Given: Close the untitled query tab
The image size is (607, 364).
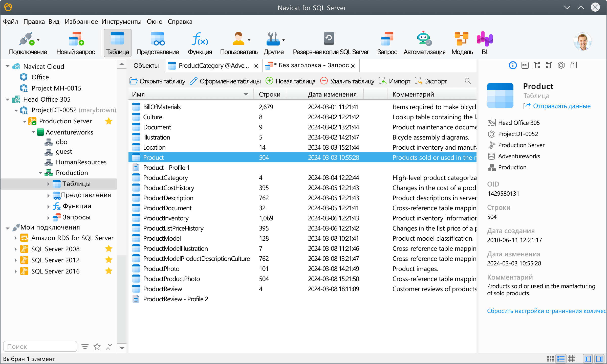Looking at the screenshot, I should 353,66.
